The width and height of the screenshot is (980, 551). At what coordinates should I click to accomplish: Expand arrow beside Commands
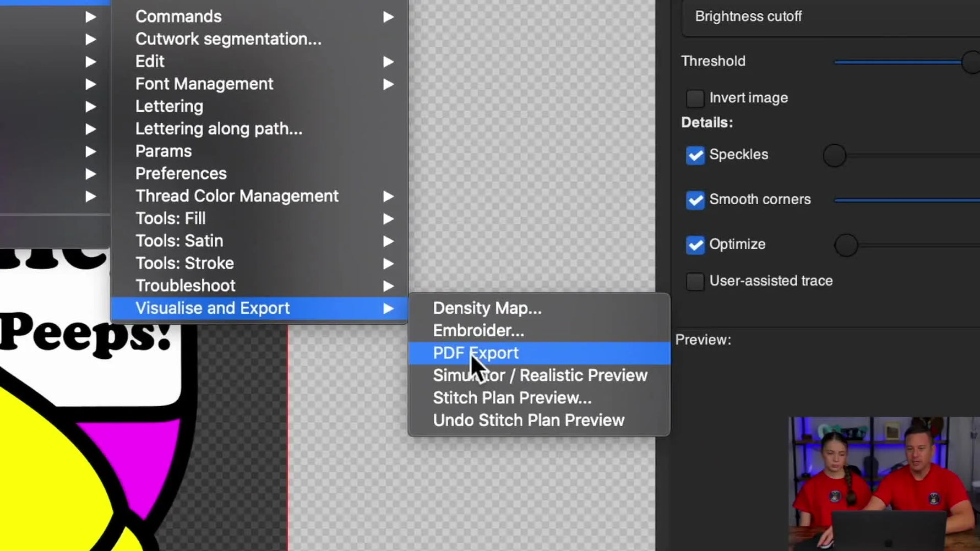(388, 17)
